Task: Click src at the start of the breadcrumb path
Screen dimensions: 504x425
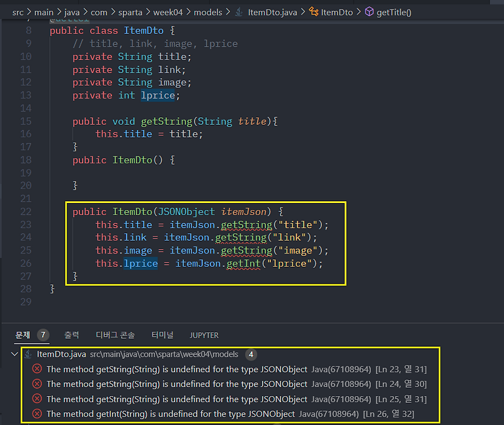Action: pyautogui.click(x=17, y=11)
